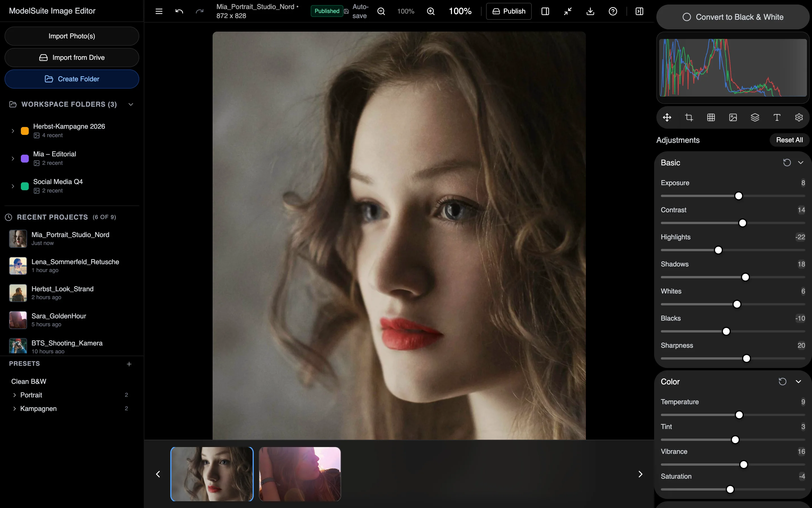The width and height of the screenshot is (812, 508).
Task: Expand the Kampagnen preset group
Action: pos(14,409)
